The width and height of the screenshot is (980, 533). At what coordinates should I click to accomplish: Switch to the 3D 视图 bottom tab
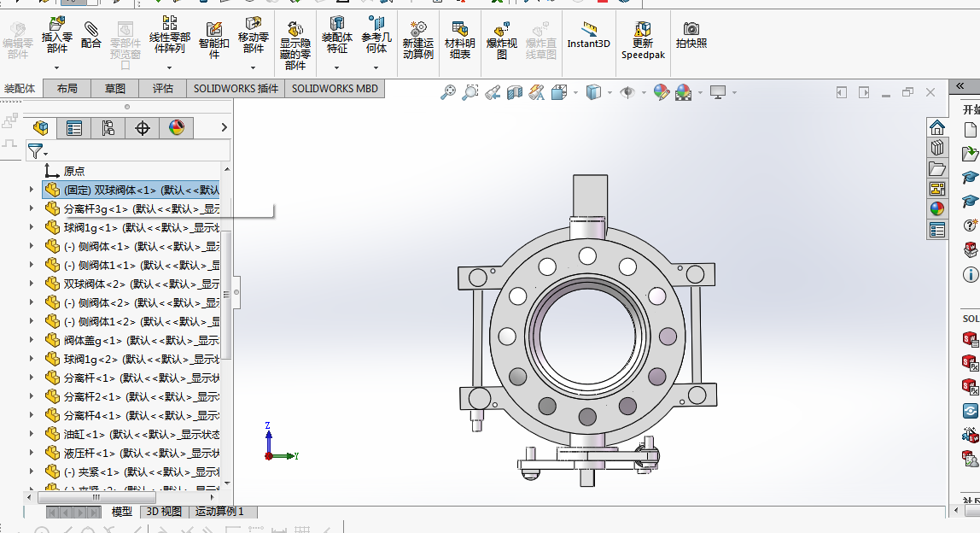tap(164, 512)
